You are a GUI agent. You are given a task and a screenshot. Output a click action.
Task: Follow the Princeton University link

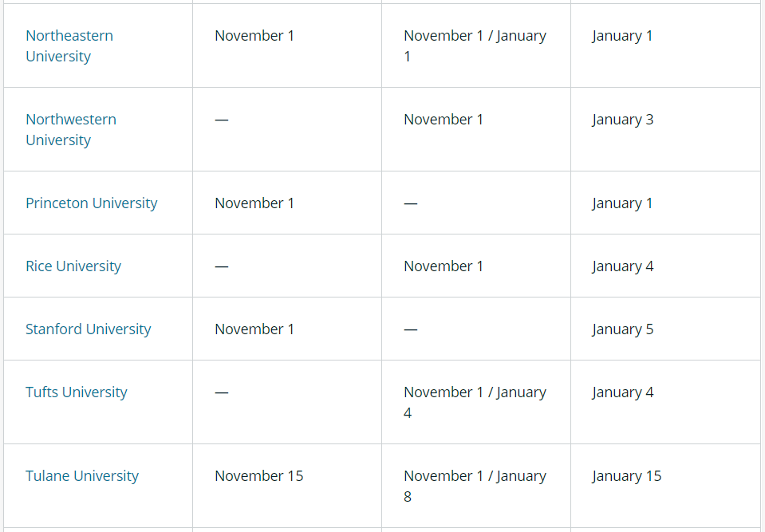pos(92,203)
